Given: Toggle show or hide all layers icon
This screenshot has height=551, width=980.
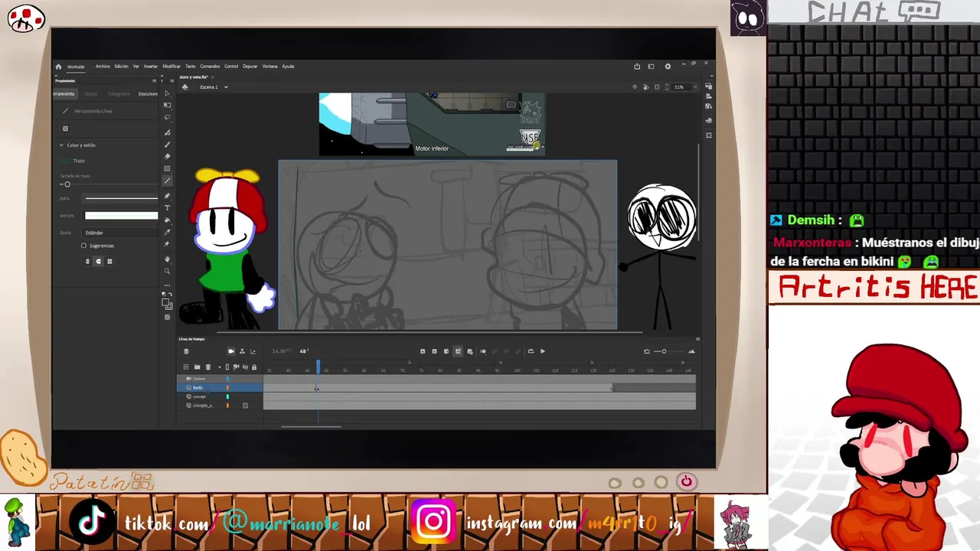Looking at the screenshot, I should (245, 367).
